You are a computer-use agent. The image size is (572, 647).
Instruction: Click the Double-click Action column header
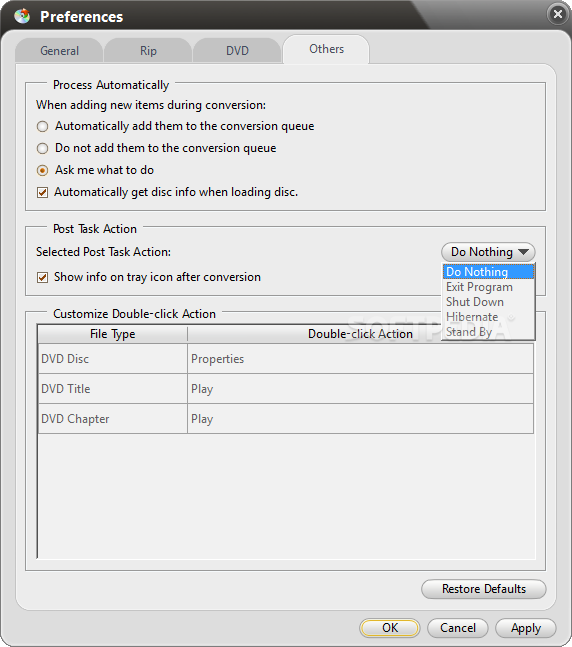tap(360, 334)
